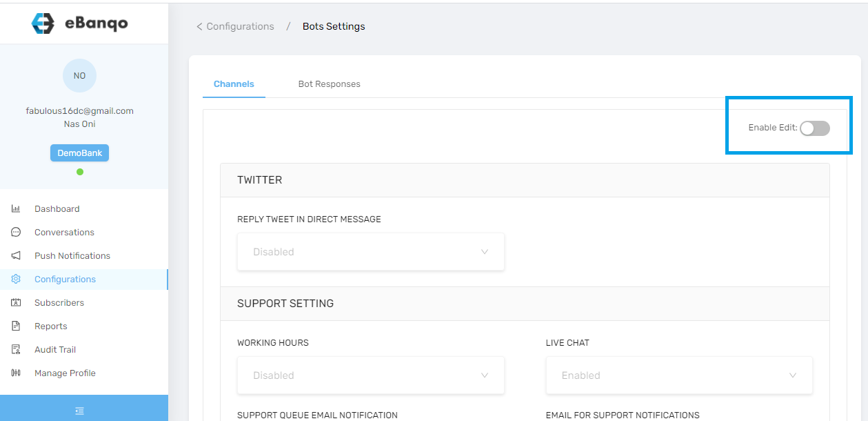Viewport: 868px width, 421px height.
Task: Open Push Notifications in the sidebar
Action: tap(84, 255)
